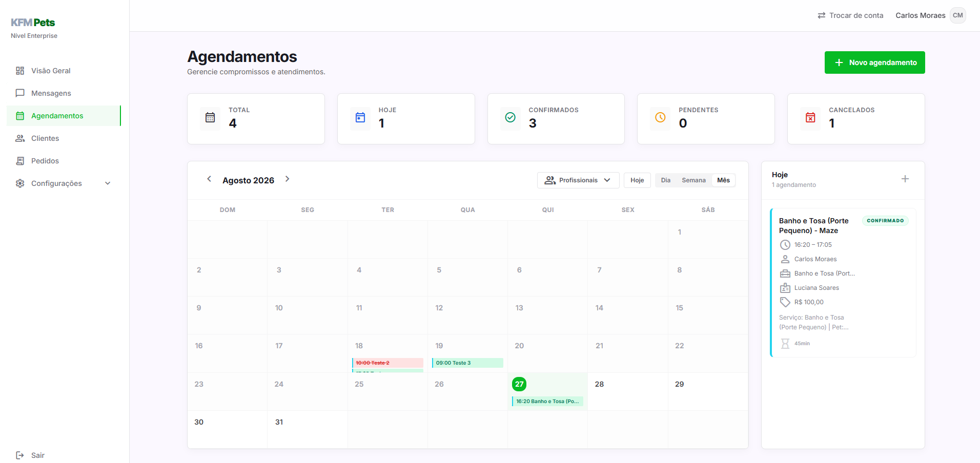Open the Profissionais dropdown

[578, 180]
